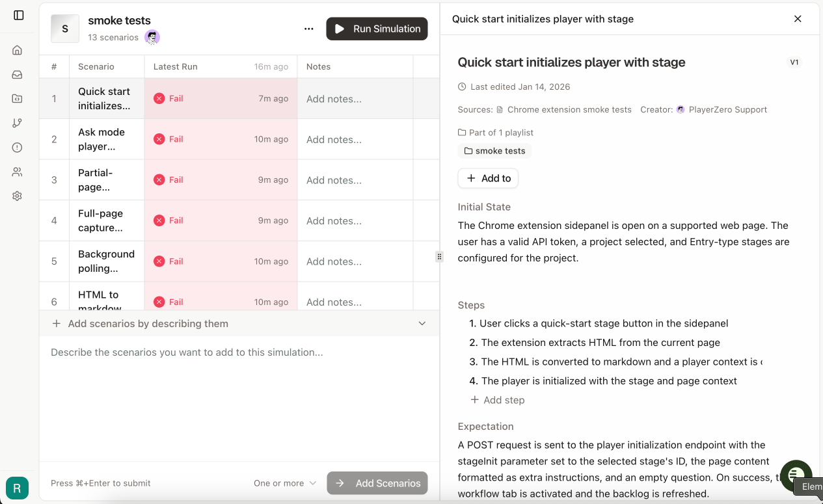Open the team members icon in sidebar
Viewport: 823px width, 504px height.
[18, 172]
